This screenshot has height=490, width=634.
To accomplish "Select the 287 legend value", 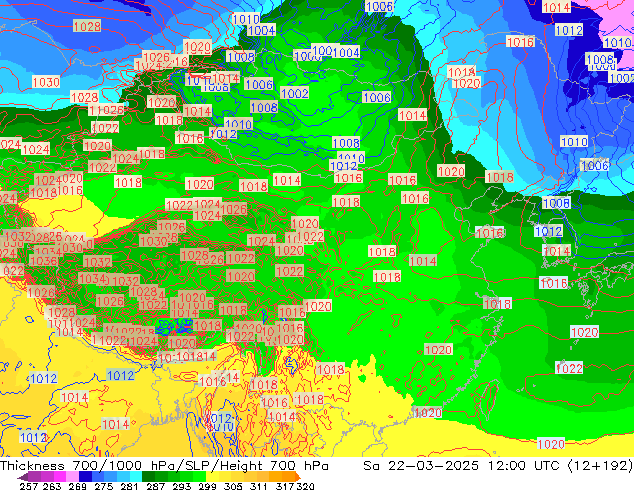I will click(x=155, y=486).
